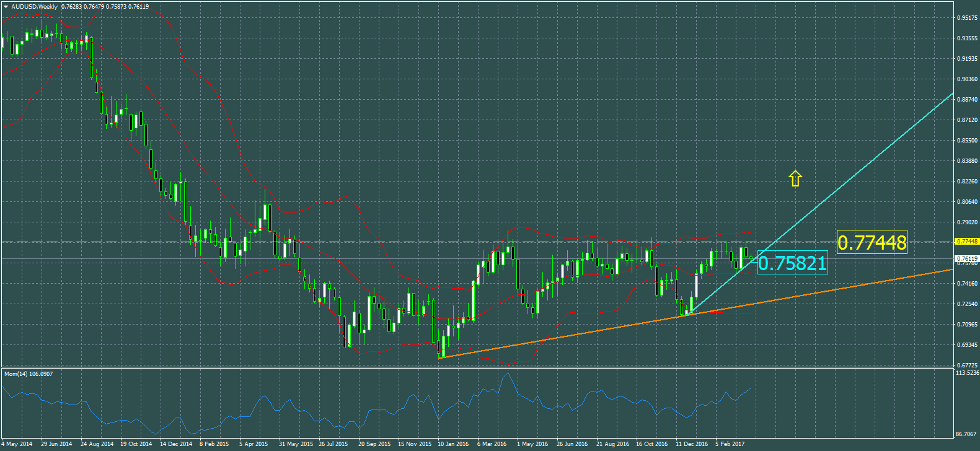Click the 5 Feb 2017 date label
This screenshot has width=980, height=451.
tap(730, 444)
